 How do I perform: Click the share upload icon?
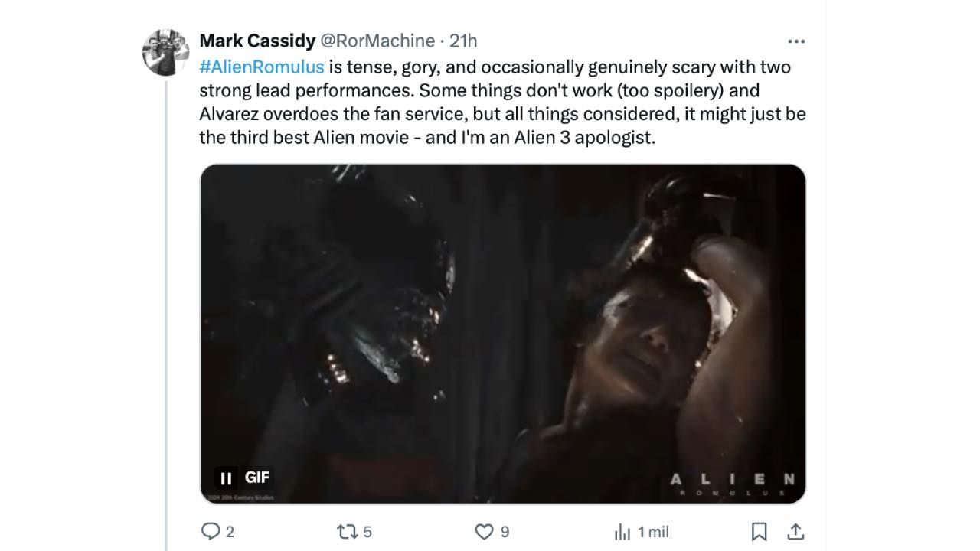point(795,531)
